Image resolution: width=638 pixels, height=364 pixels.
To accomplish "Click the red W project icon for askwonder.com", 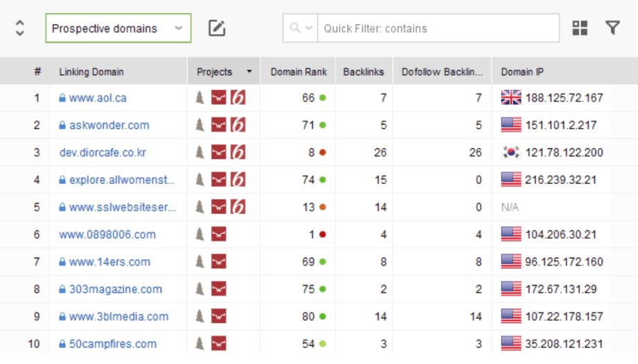I will (x=218, y=125).
